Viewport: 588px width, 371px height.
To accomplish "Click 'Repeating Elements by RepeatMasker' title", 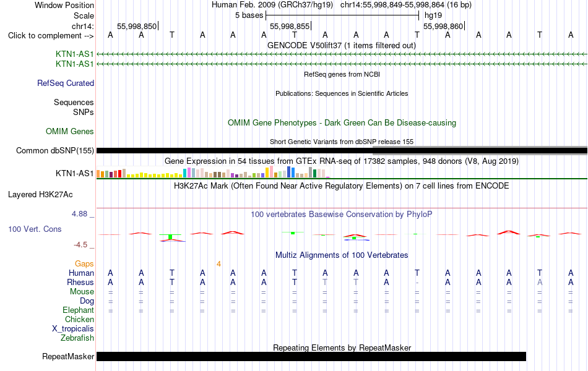I will click(x=342, y=348).
